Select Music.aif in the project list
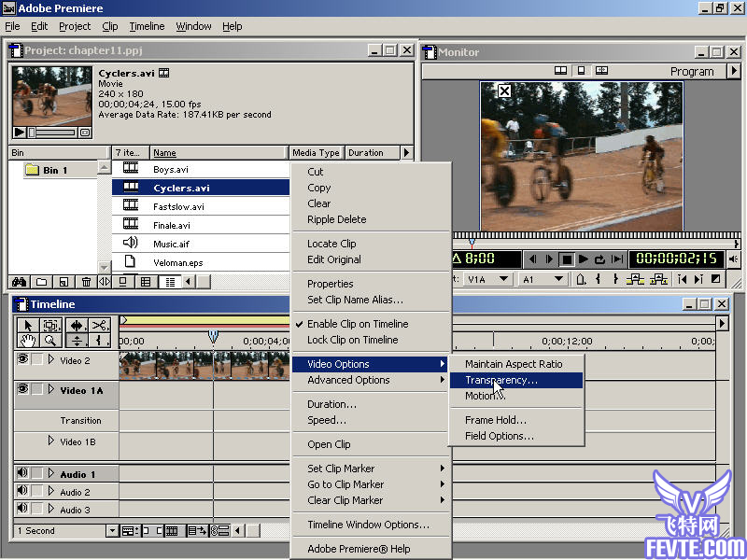Image resolution: width=747 pixels, height=560 pixels. click(x=171, y=244)
